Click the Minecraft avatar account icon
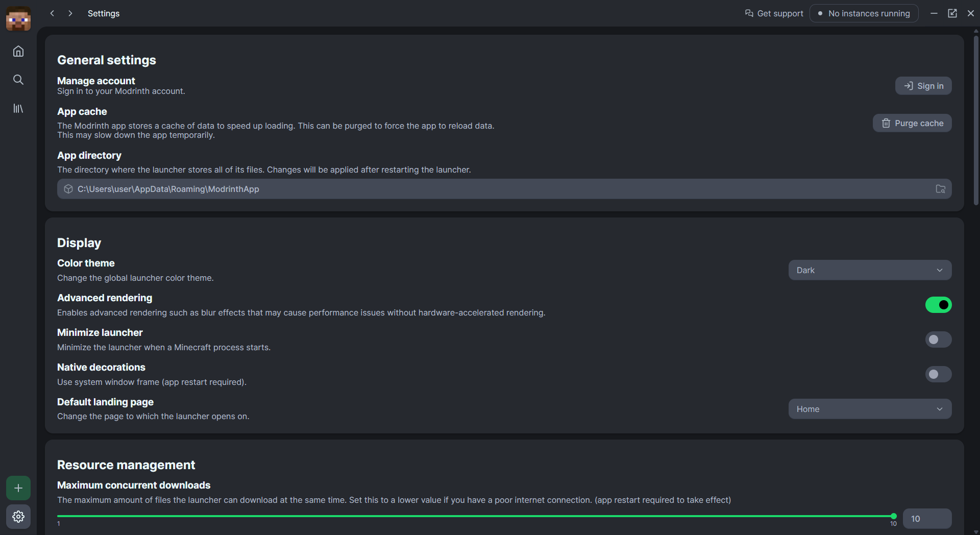This screenshot has height=535, width=980. [18, 19]
